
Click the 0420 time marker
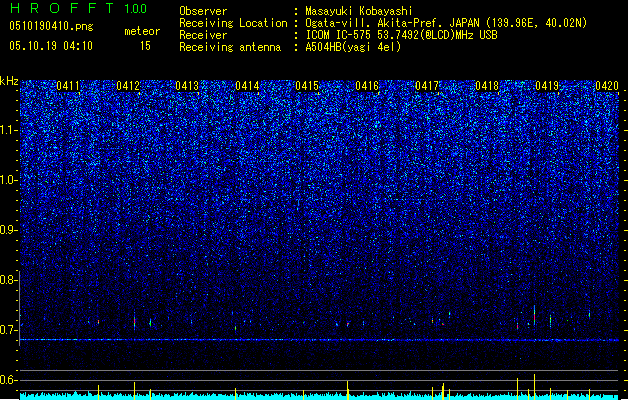(x=607, y=86)
